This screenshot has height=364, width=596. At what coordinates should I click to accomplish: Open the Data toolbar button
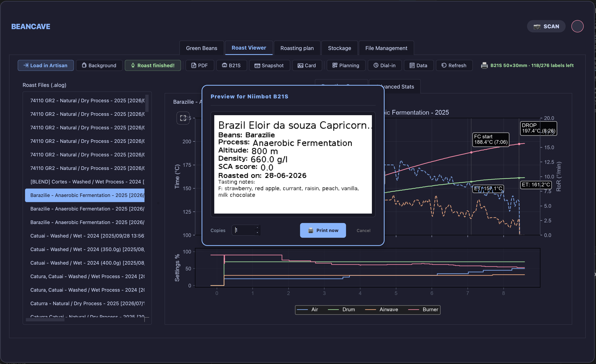tap(418, 65)
